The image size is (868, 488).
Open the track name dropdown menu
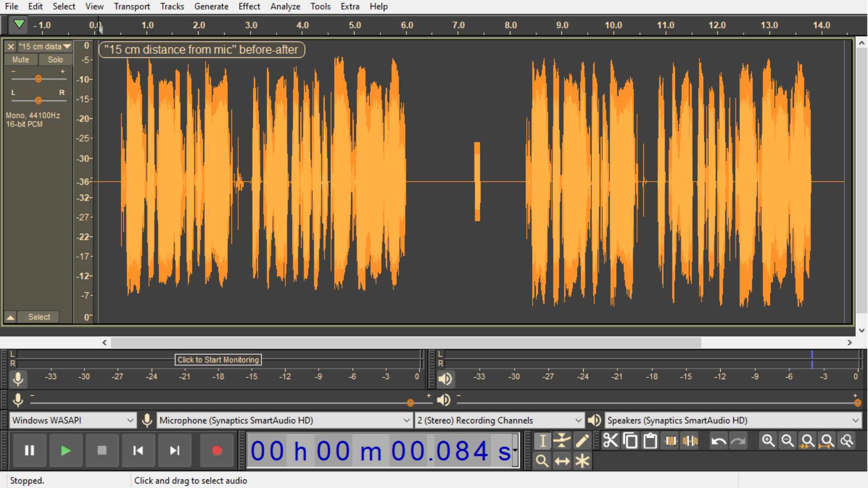pos(45,47)
